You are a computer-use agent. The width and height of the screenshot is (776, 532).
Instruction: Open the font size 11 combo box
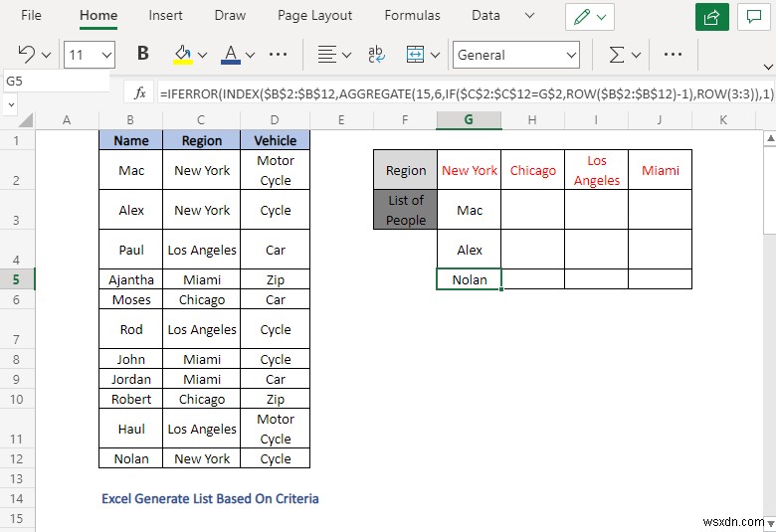[x=90, y=55]
